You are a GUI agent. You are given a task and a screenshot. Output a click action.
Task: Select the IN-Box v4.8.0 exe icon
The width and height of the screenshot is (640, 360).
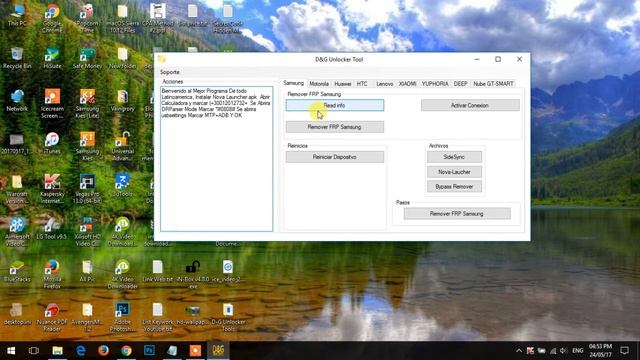(x=193, y=274)
